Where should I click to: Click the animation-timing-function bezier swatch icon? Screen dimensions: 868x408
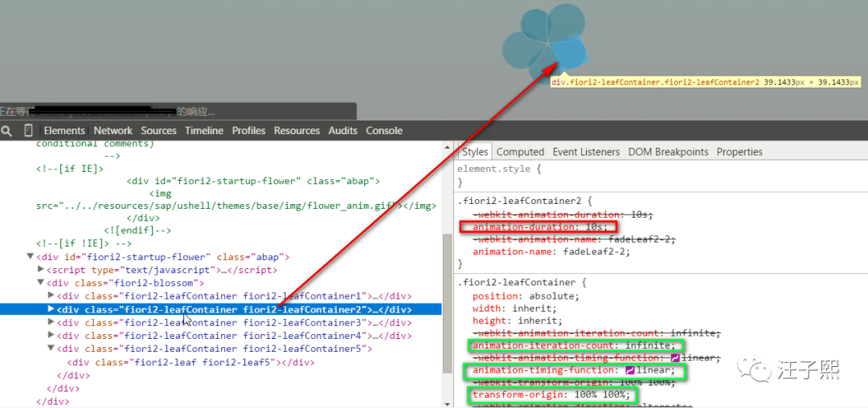coord(629,370)
